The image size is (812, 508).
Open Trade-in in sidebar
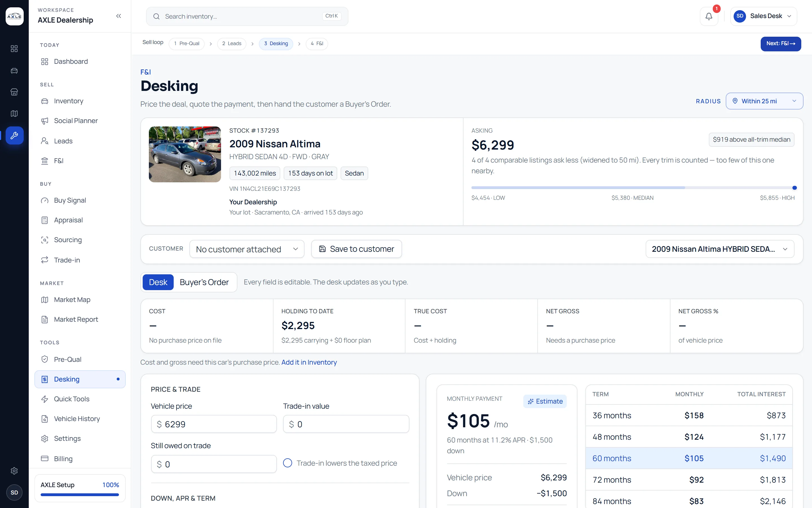80,260
